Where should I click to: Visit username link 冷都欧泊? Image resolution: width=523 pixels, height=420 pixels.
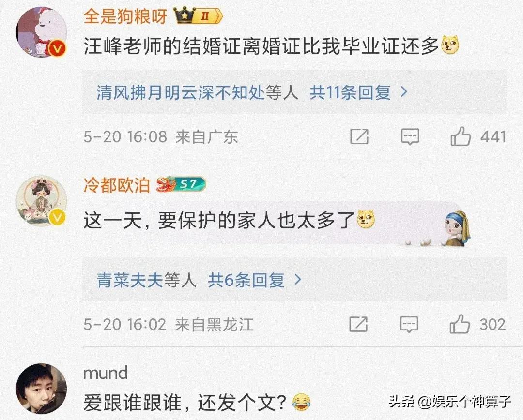tap(116, 185)
